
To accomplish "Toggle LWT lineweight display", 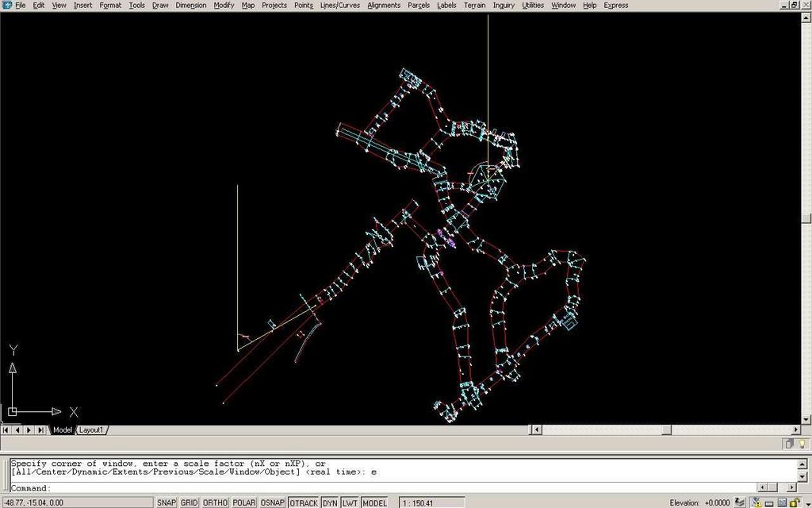I will pos(350,502).
